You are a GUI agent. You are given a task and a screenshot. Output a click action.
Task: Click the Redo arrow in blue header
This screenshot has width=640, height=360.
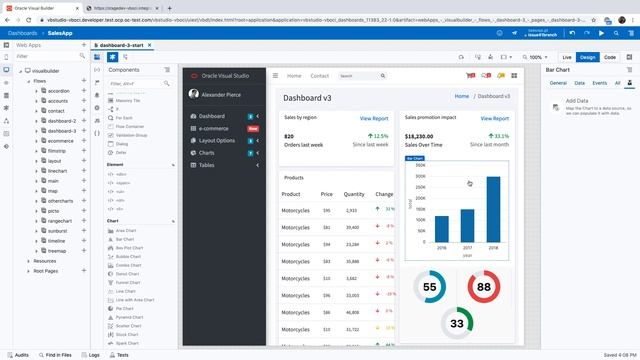click(x=587, y=33)
